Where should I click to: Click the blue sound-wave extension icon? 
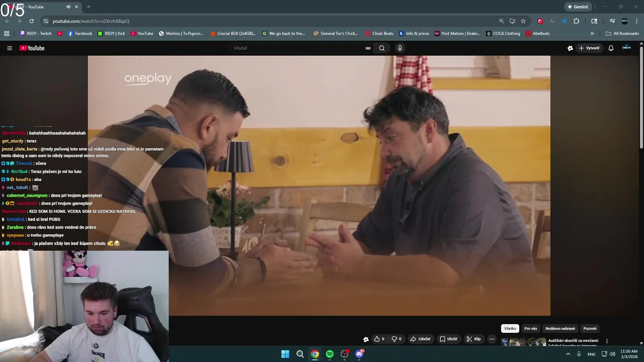564,21
